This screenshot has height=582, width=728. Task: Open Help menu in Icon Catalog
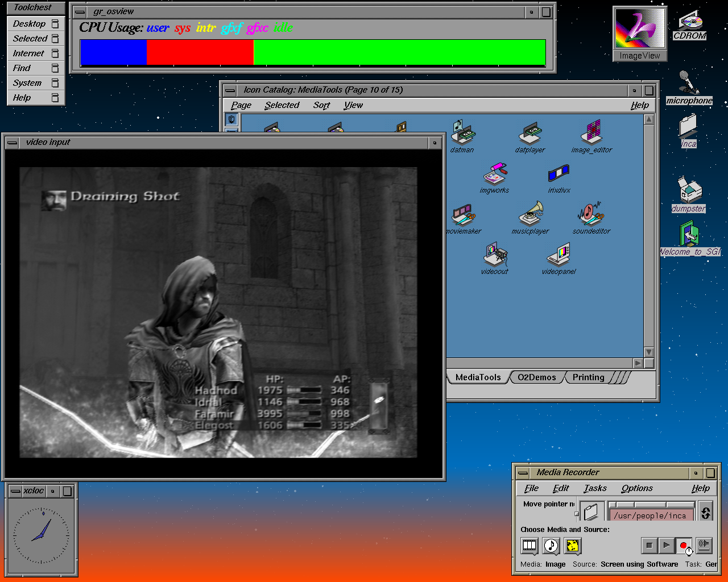click(x=640, y=105)
